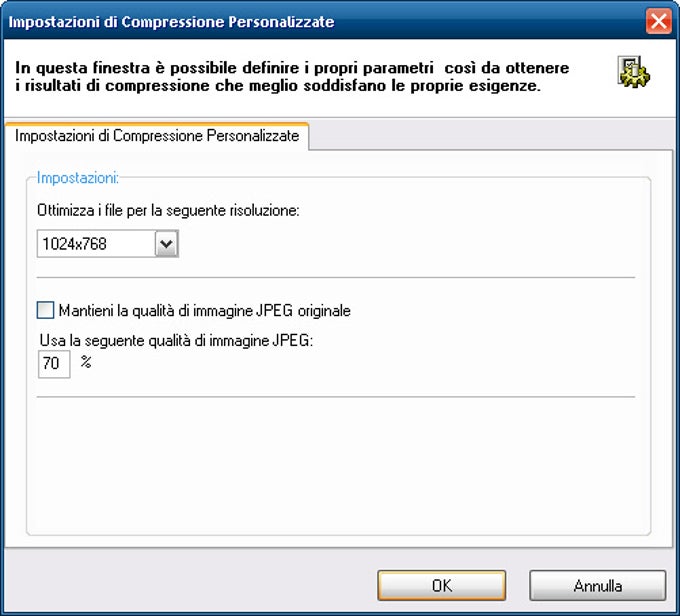Expand the resolution dropdown arrow
Screen dimensions: 680x616
(167, 244)
